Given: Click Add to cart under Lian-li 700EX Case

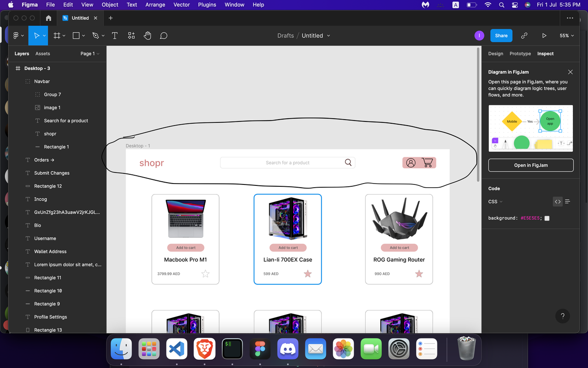Looking at the screenshot, I should [x=288, y=247].
